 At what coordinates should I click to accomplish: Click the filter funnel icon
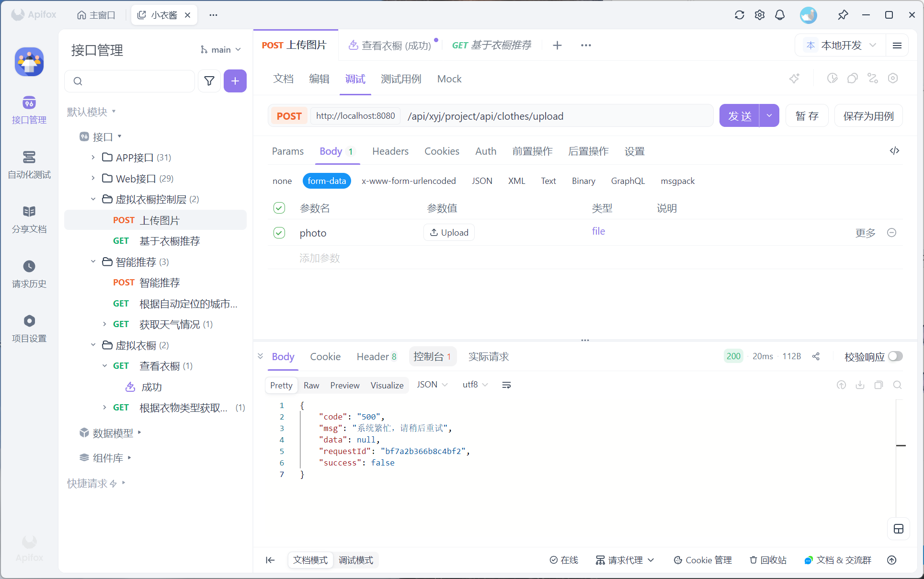coord(209,81)
